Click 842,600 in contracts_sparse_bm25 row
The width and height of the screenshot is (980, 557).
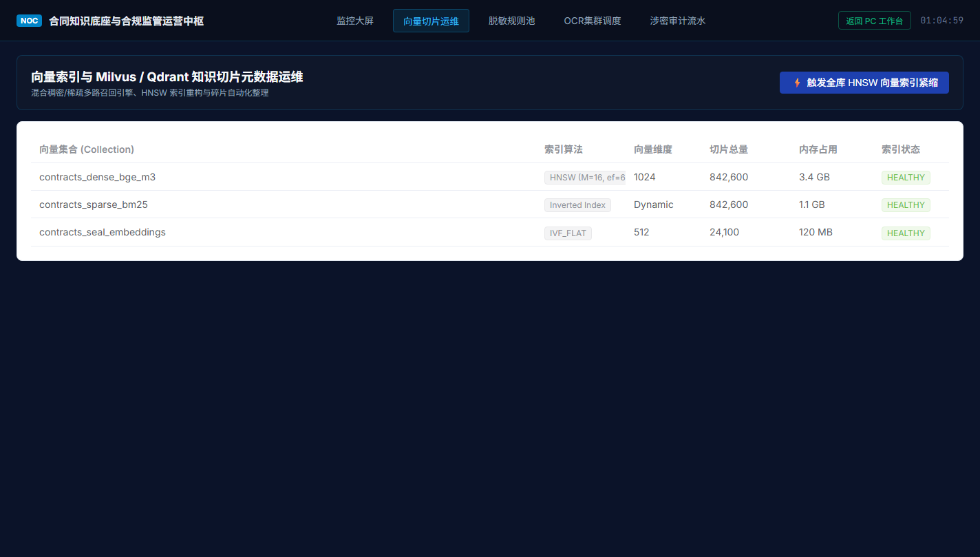pyautogui.click(x=729, y=204)
